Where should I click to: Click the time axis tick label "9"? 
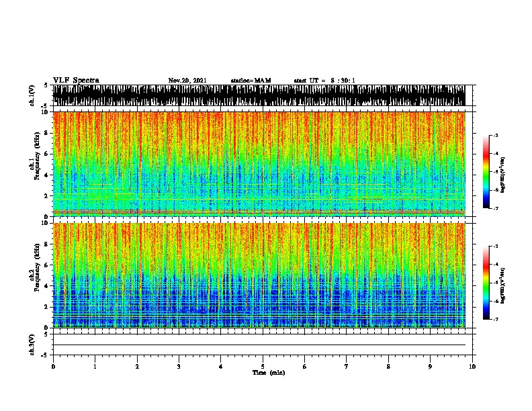pos(430,366)
